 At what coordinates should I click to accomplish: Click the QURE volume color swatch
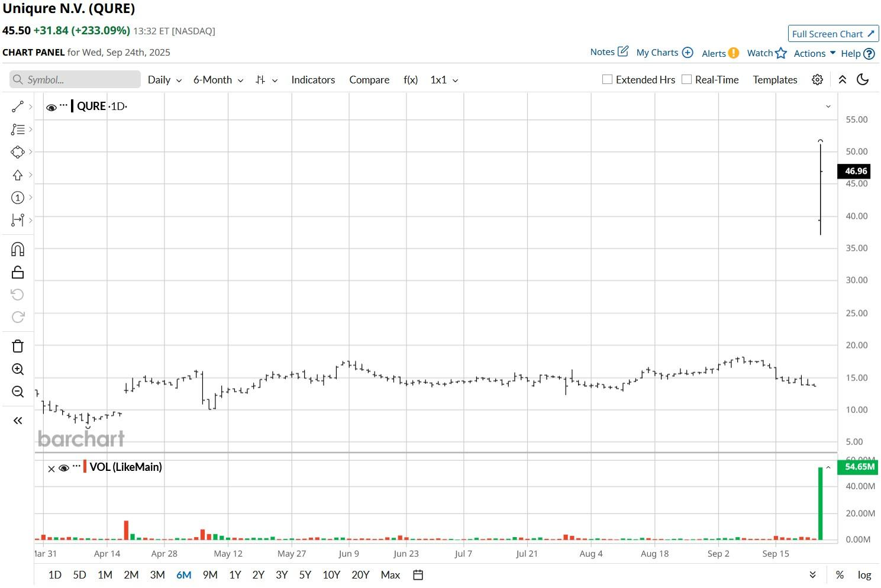pos(85,467)
